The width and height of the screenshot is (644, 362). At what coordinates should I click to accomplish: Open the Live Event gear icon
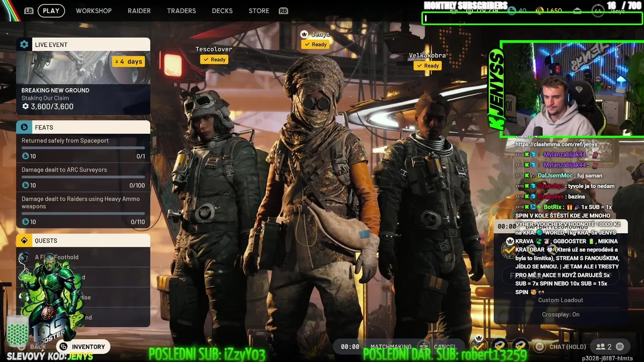pyautogui.click(x=24, y=44)
